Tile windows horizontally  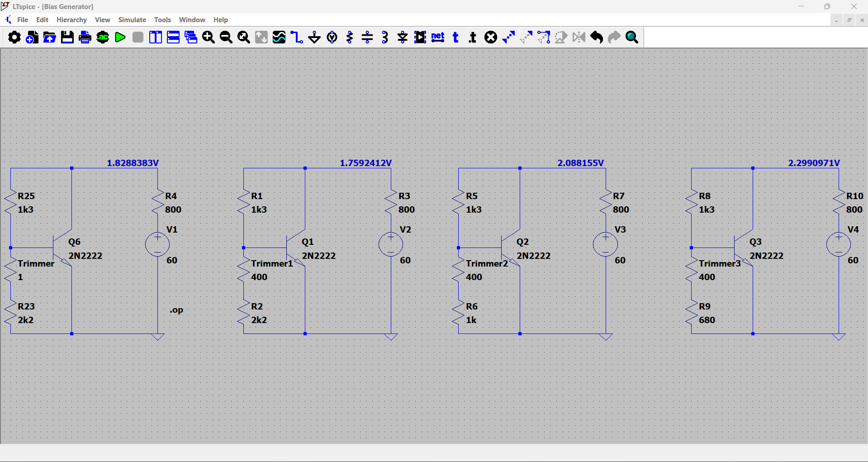pos(173,37)
